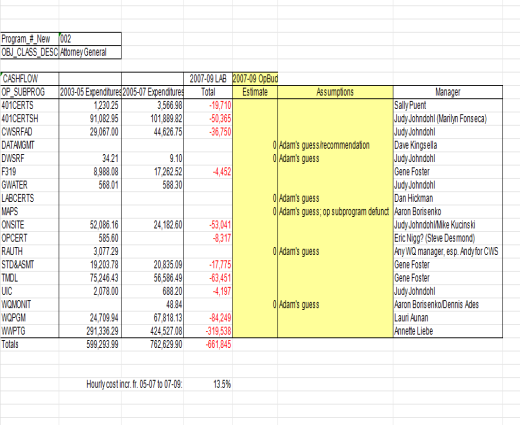Click the CASHFLOW header cell
This screenshot has height=426, width=520.
(30, 79)
